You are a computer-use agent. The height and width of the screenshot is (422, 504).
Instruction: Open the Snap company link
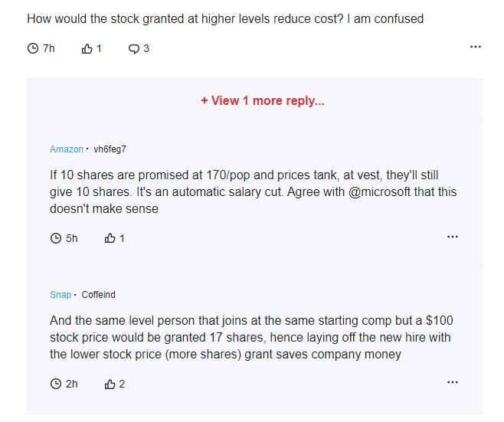(x=61, y=294)
